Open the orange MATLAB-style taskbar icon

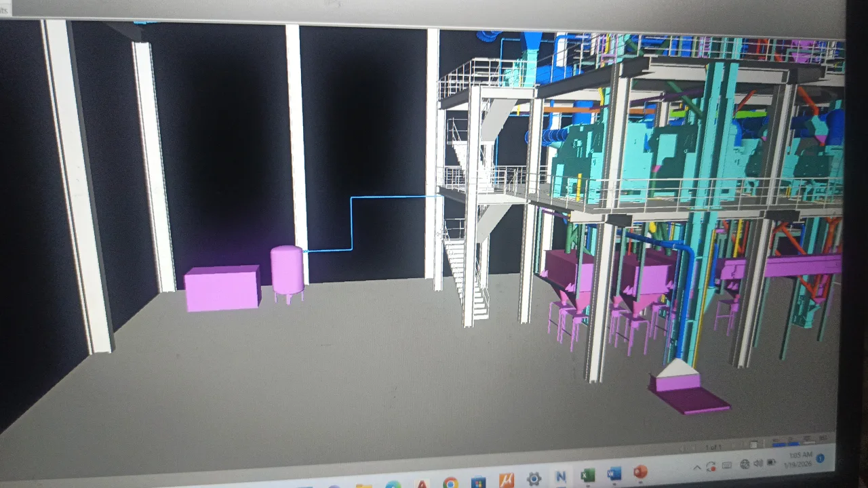pyautogui.click(x=506, y=481)
